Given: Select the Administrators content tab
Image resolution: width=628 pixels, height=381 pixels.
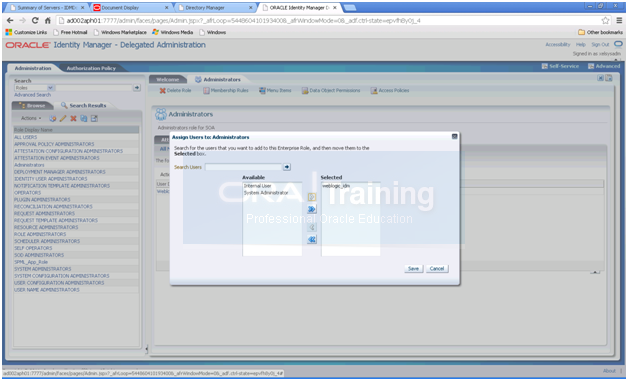Looking at the screenshot, I should [217, 79].
